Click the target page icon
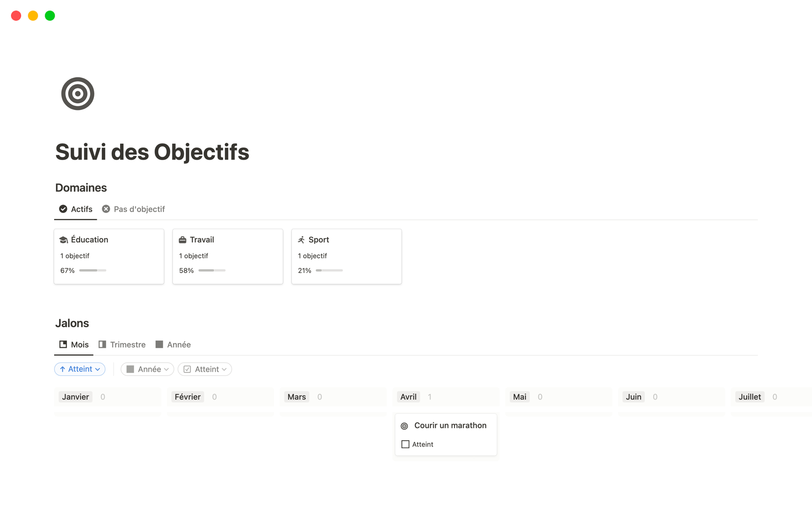The width and height of the screenshot is (812, 508). click(78, 94)
